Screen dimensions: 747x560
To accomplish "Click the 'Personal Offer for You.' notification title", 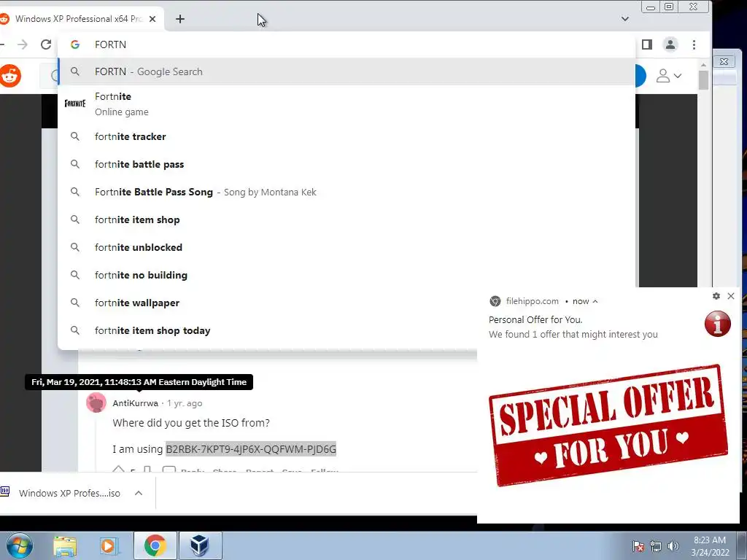I will [x=535, y=320].
